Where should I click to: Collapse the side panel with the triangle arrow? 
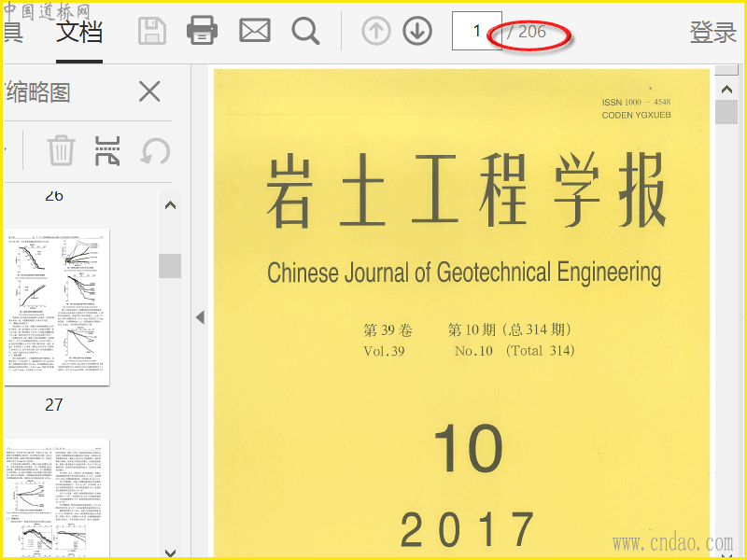point(200,317)
